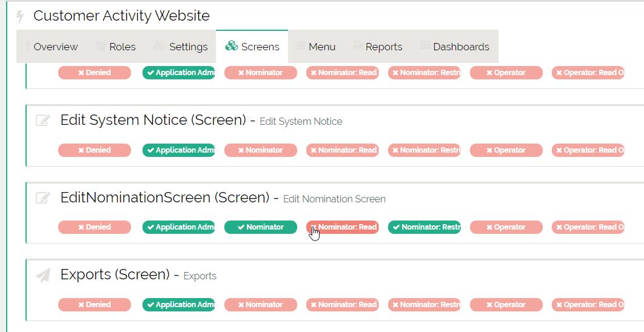Screen dimensions: 644x332
Task: Click the paper plane icon beside Exports
Action: [x=42, y=276]
